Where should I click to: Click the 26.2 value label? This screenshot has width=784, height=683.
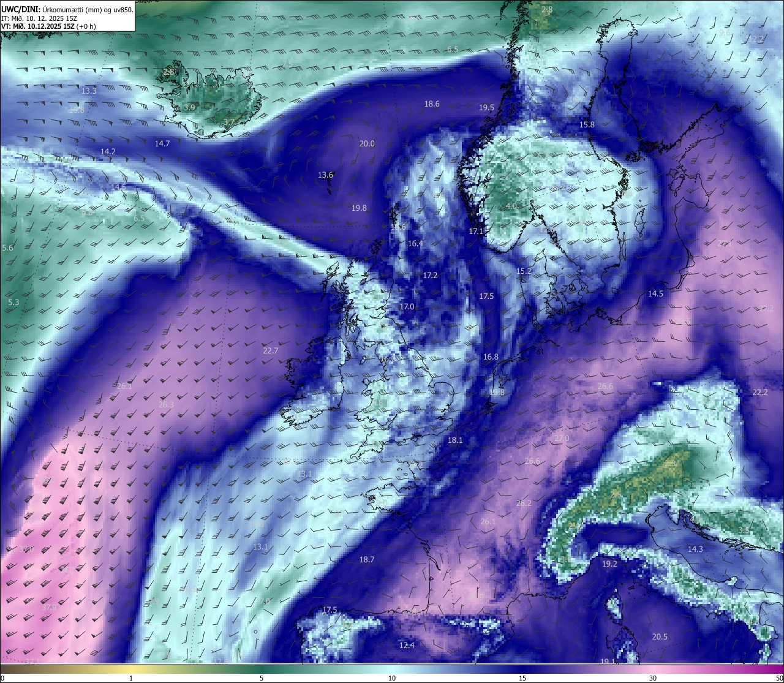point(524,504)
